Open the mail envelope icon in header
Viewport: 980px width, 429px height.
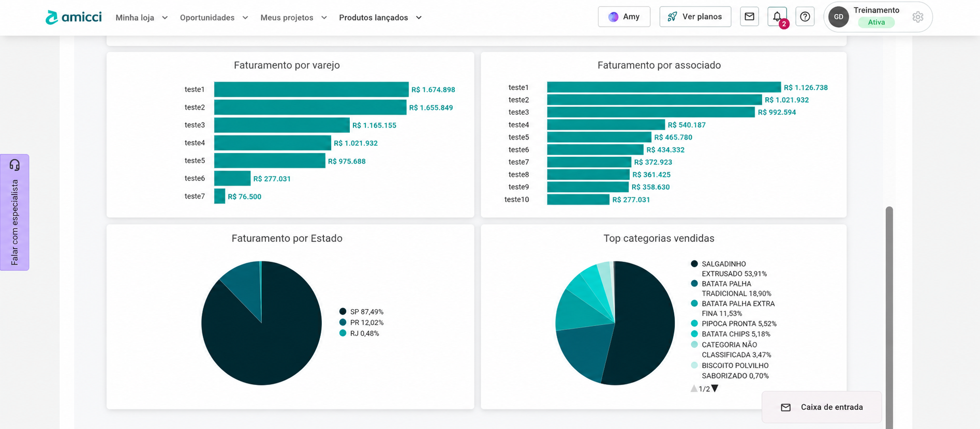[749, 17]
